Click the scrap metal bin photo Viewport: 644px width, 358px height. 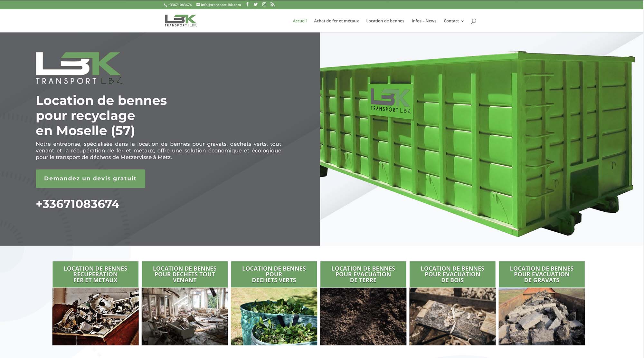[x=95, y=316]
